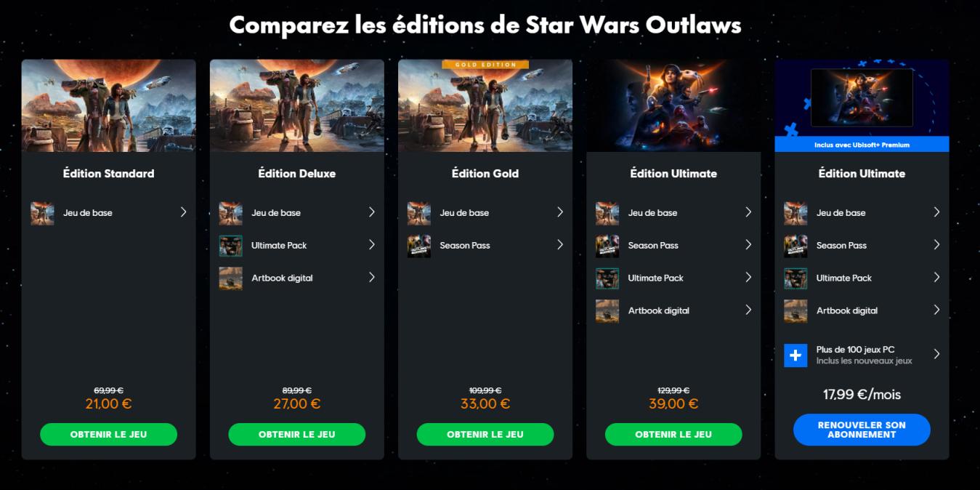This screenshot has width=980, height=490.
Task: Click the Inclus avec Ubisoft+ Premium banner
Action: (x=862, y=145)
